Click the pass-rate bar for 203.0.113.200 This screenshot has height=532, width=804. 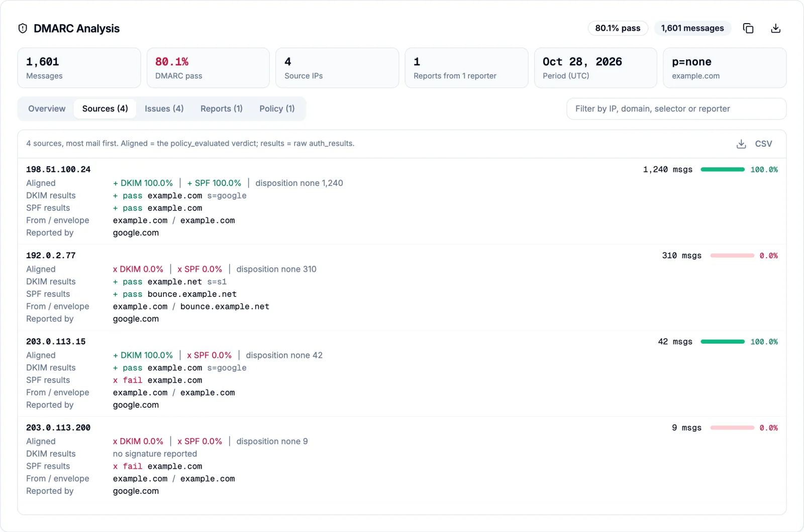[x=732, y=428]
